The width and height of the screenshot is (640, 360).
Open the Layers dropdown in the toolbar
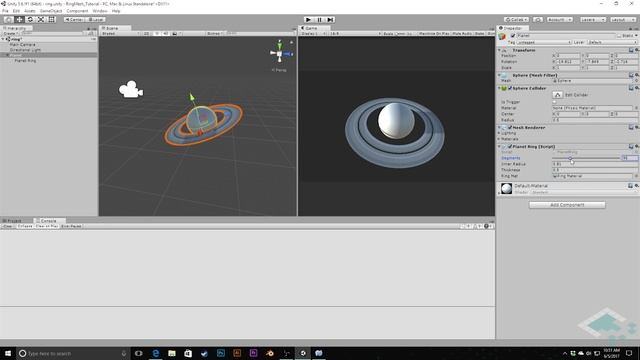pos(592,20)
